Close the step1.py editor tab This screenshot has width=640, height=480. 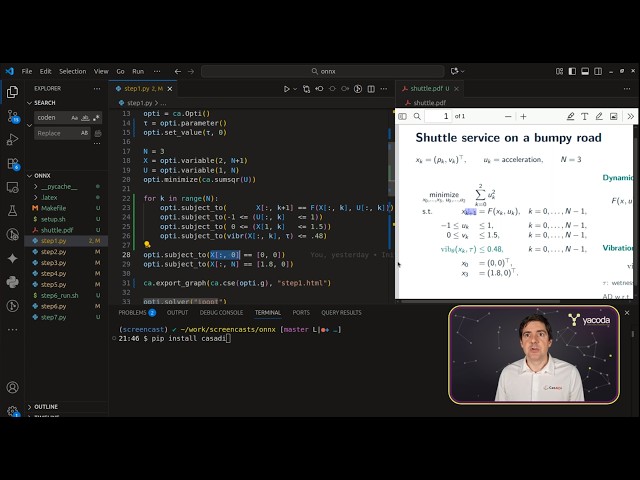[x=170, y=89]
